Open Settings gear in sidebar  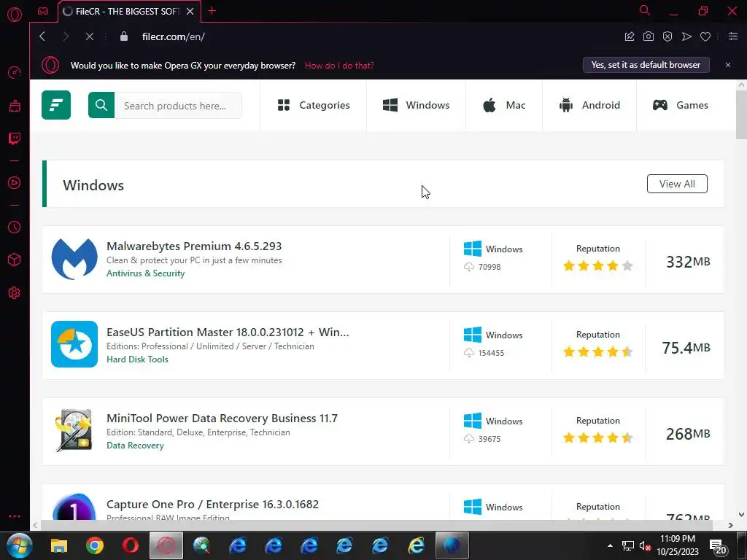point(15,292)
